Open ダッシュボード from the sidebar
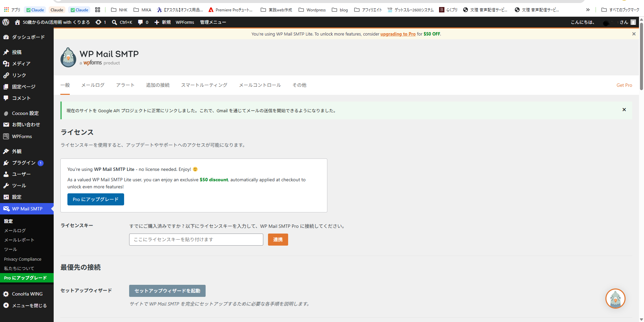 [x=27, y=37]
